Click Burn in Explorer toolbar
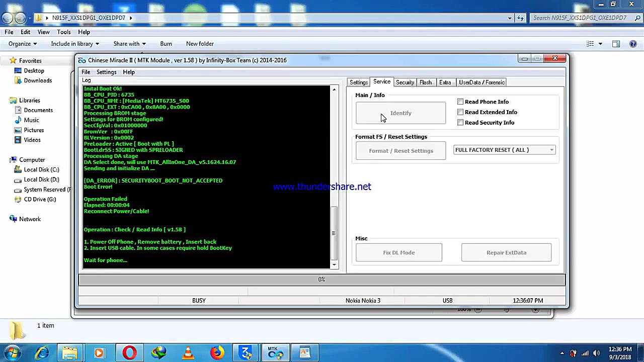 pos(166,44)
